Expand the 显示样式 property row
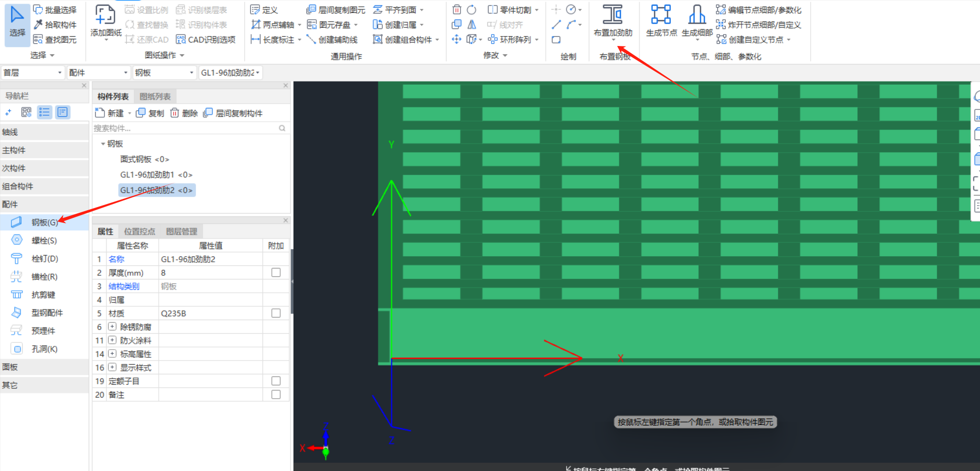Screen dimensions: 980x471 point(112,367)
